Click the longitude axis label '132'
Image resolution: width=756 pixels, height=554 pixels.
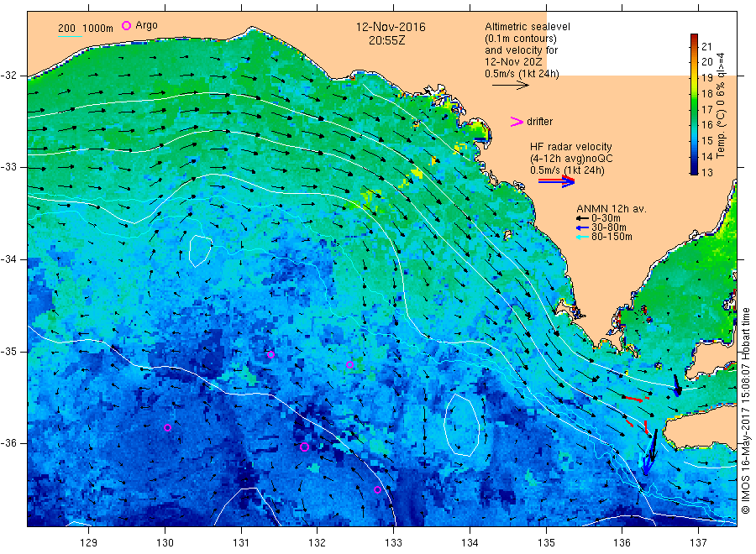318,543
